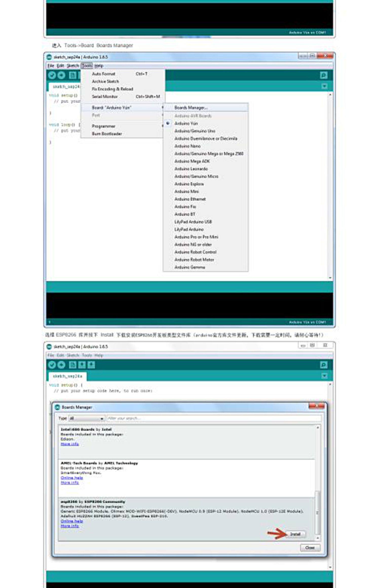Click the Boards Manager list scrollbar down arrow

(x=318, y=538)
